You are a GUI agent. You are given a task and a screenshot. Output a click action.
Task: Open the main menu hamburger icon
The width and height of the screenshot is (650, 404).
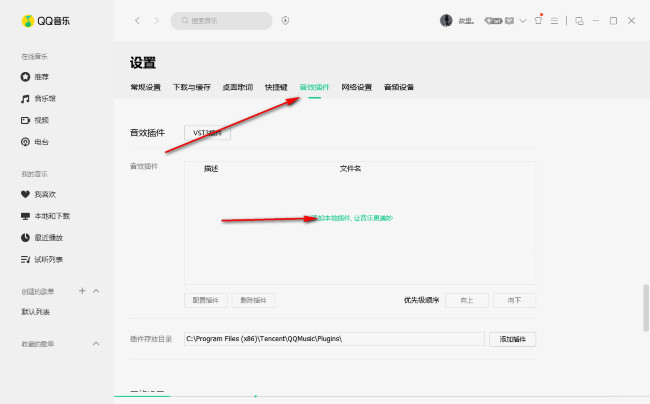pyautogui.click(x=554, y=20)
